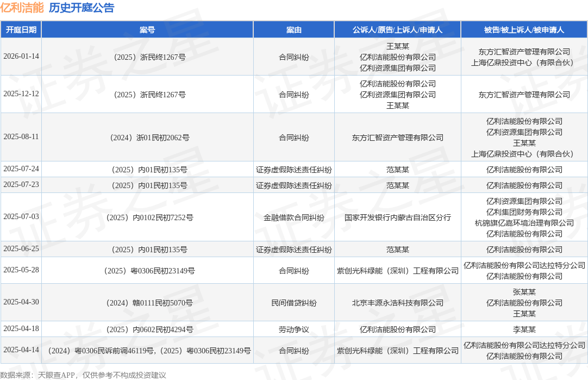Click case number 浙民终1267号 in 2025-12-12 row
This screenshot has width=588, height=380.
click(x=149, y=95)
